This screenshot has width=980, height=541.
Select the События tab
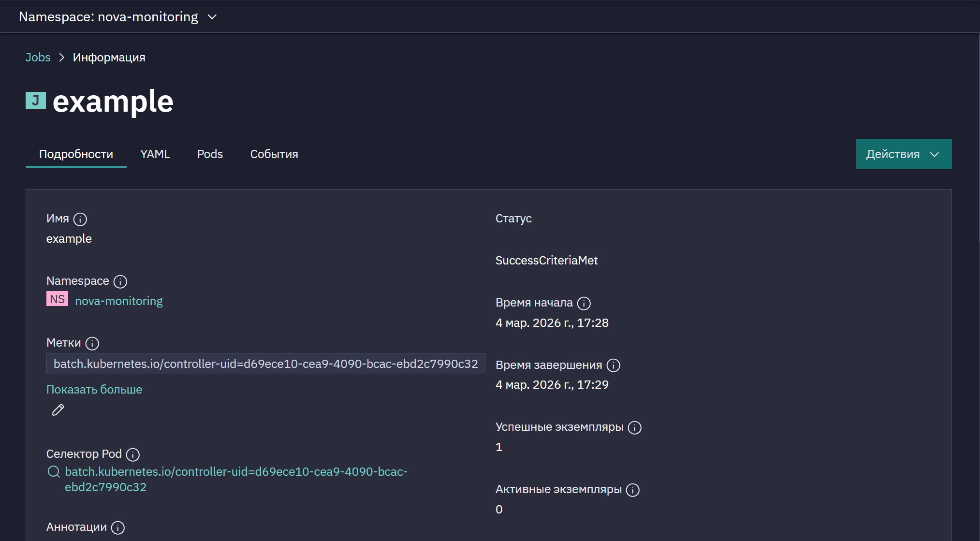(274, 154)
